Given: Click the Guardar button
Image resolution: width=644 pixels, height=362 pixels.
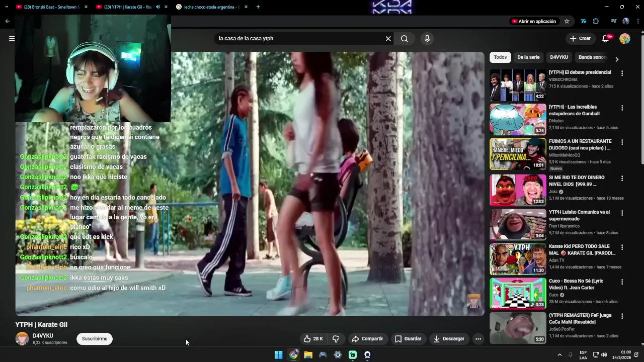Looking at the screenshot, I should 408,339.
